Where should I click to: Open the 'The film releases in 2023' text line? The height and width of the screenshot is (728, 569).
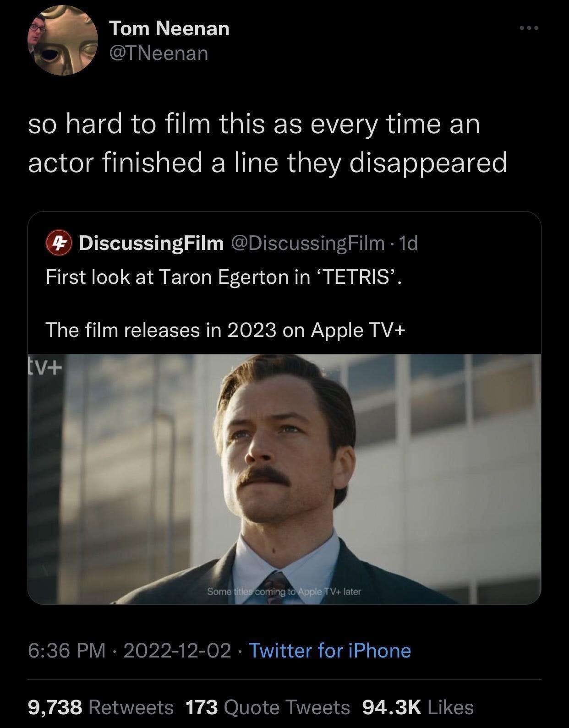(x=225, y=330)
